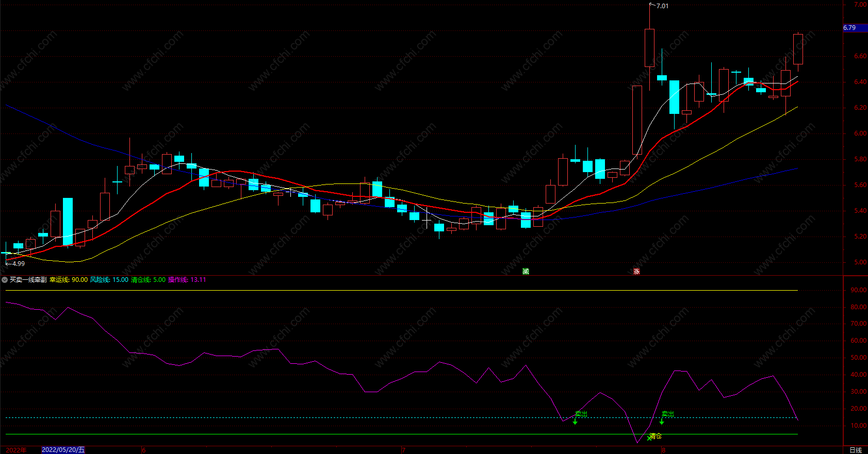Select the red 涨 marker icon
This screenshot has width=868, height=454.
coord(637,271)
